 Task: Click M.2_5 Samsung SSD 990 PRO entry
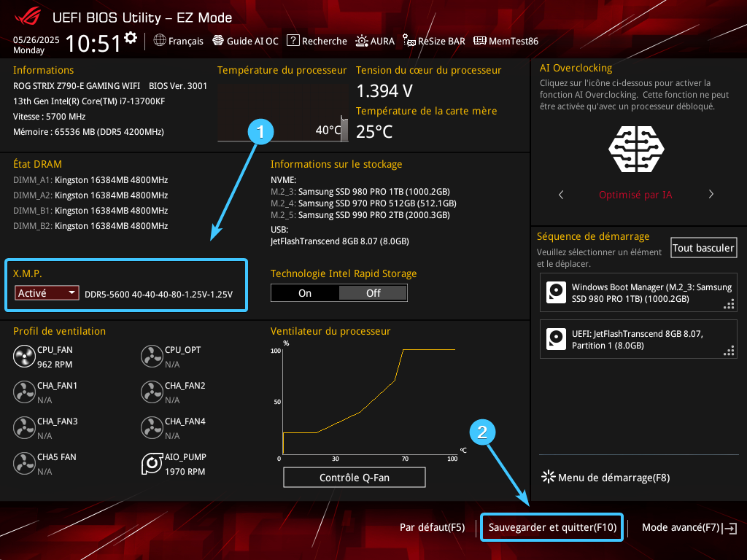click(360, 215)
